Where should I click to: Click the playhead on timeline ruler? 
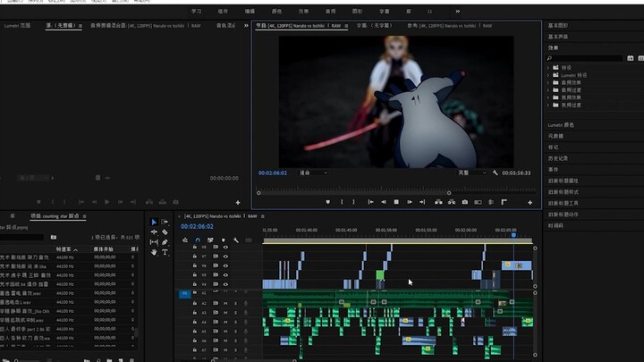[x=513, y=235]
